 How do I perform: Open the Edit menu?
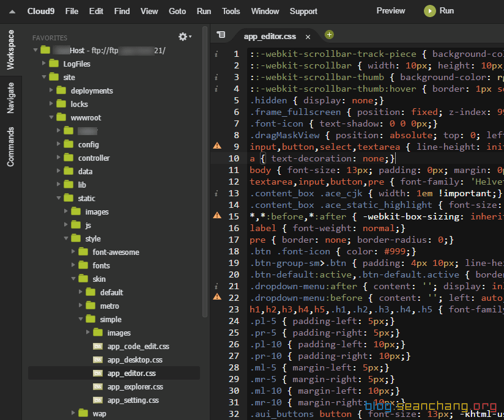click(x=96, y=11)
